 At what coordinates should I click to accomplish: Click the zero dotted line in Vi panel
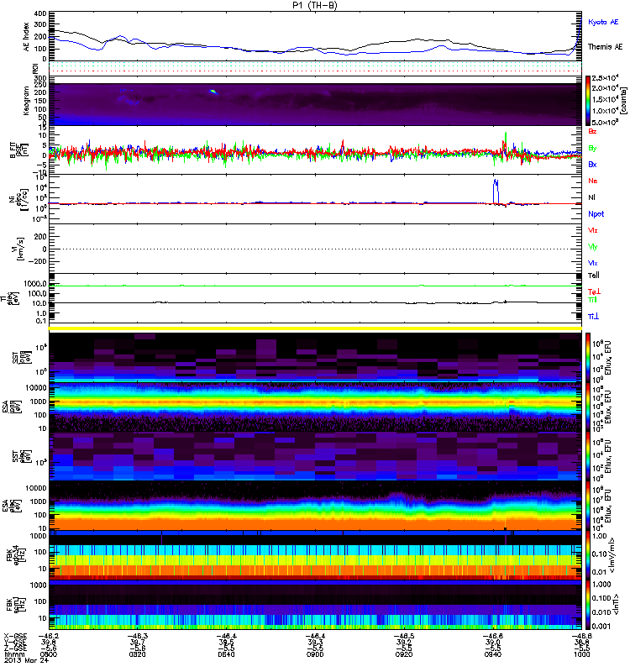(x=315, y=249)
